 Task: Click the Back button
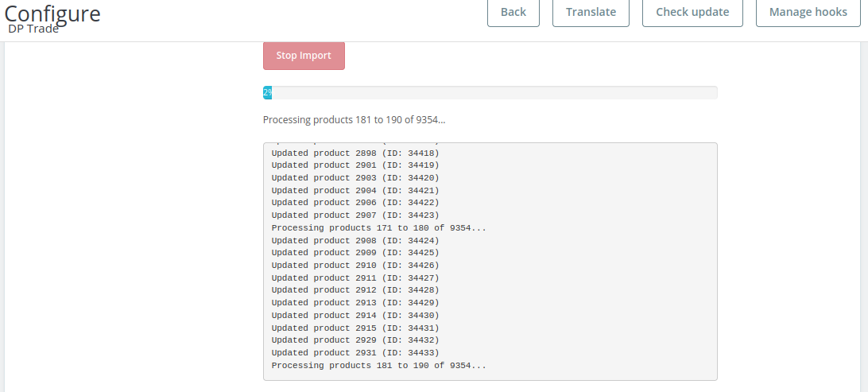pos(513,12)
